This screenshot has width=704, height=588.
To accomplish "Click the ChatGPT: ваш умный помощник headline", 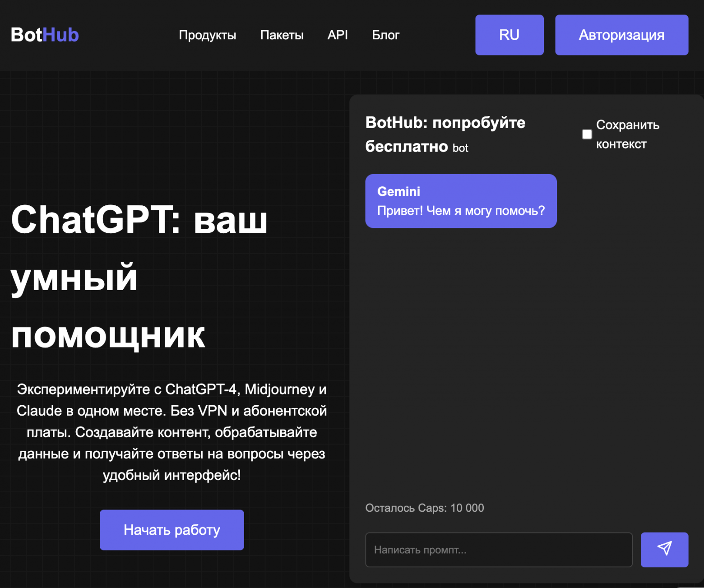I will 139,277.
